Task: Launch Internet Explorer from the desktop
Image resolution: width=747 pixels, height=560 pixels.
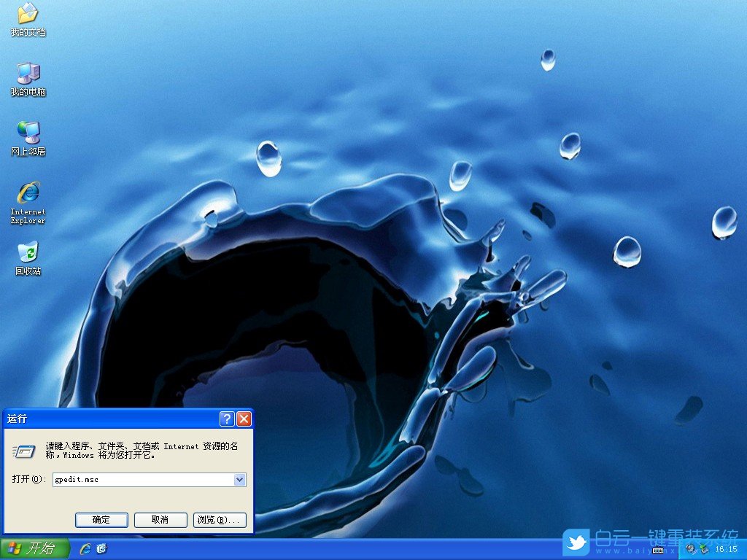Action: point(27,198)
